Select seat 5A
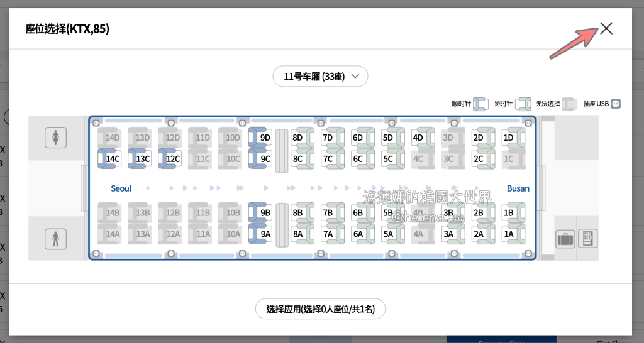644x343 pixels. tap(394, 234)
